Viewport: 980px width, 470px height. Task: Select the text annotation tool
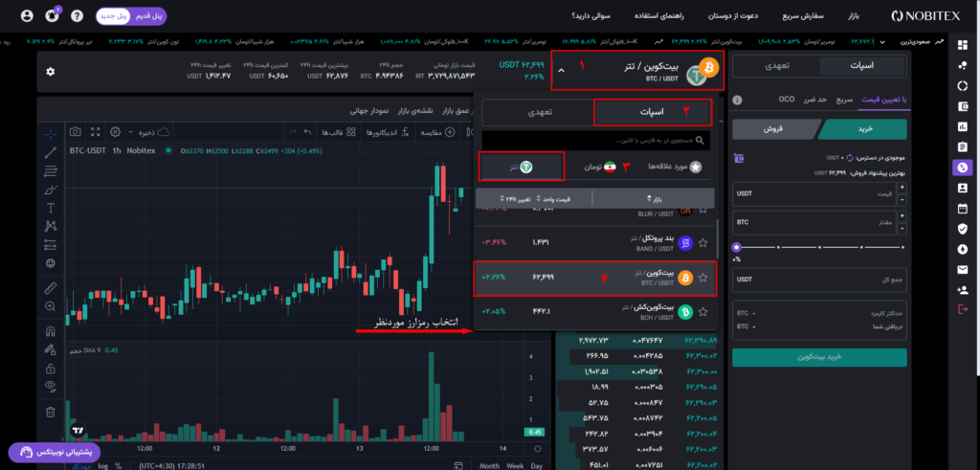point(50,208)
